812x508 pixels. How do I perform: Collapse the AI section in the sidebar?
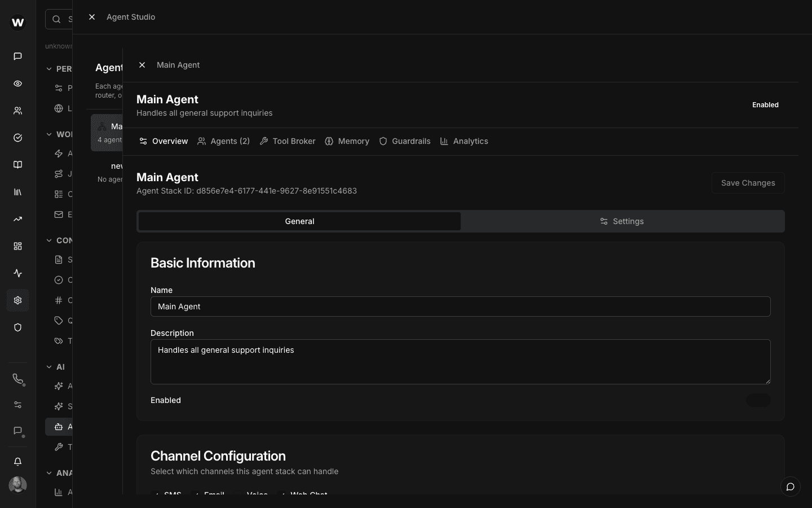point(50,367)
